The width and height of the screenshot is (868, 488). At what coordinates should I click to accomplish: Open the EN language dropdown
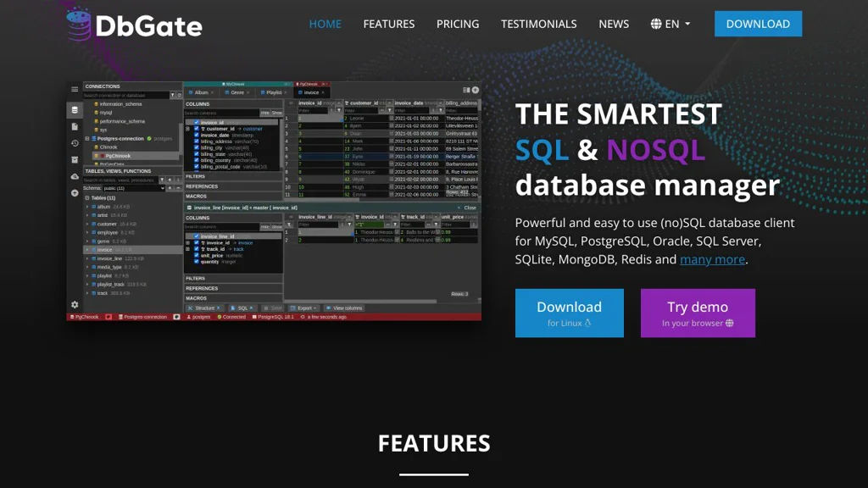click(671, 24)
